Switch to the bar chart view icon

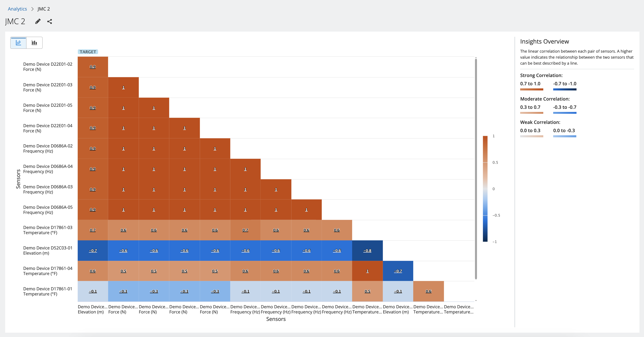(x=34, y=43)
